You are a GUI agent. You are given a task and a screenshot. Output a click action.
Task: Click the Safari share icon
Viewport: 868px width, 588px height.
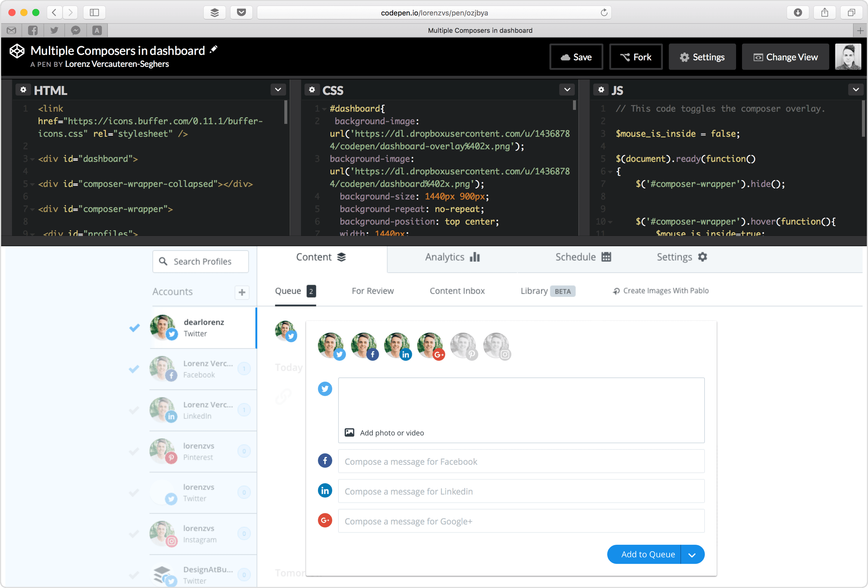tap(824, 12)
